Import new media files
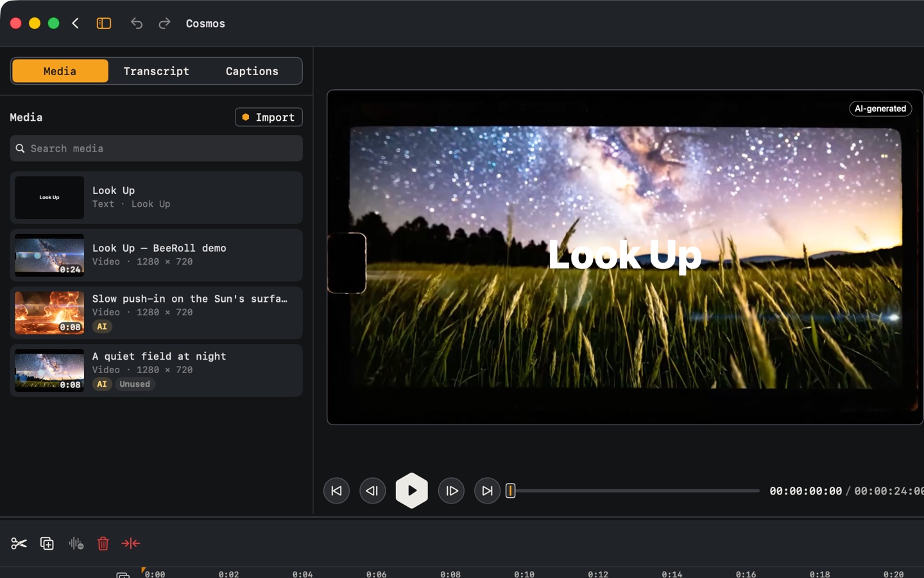 [269, 117]
